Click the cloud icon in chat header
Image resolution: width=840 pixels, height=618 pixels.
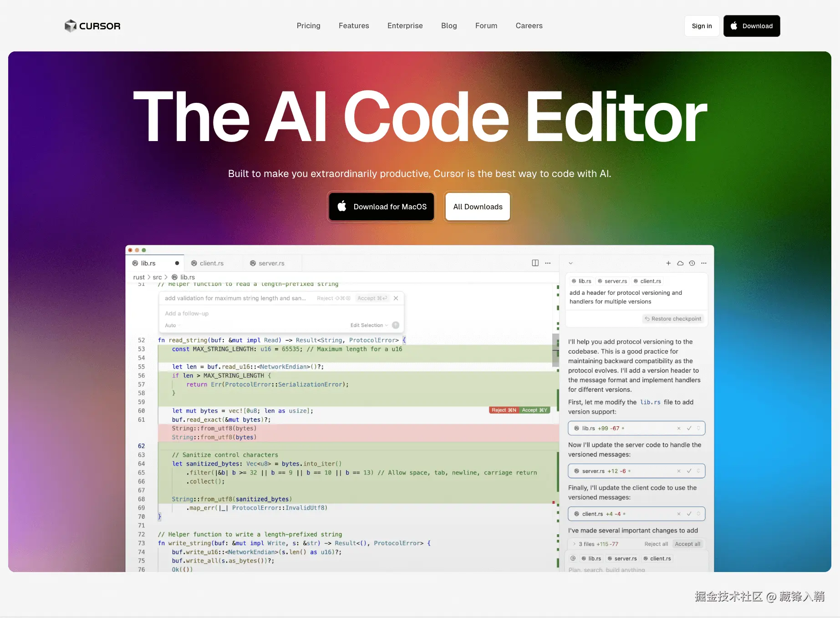680,263
